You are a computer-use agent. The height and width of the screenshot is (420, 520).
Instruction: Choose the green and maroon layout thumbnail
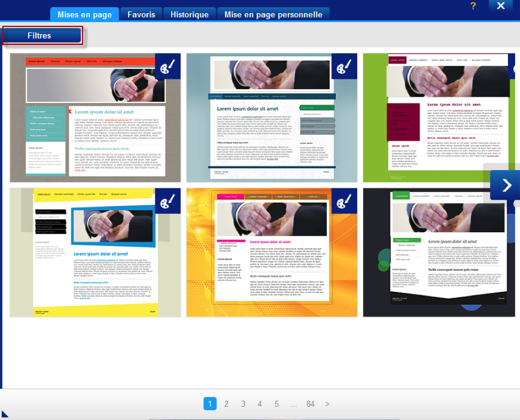439,118
